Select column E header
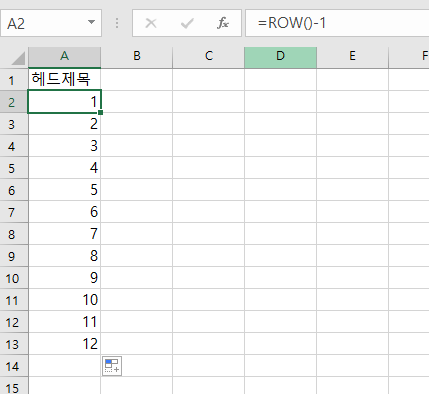Screen dimensions: 429x394 pyautogui.click(x=352, y=56)
